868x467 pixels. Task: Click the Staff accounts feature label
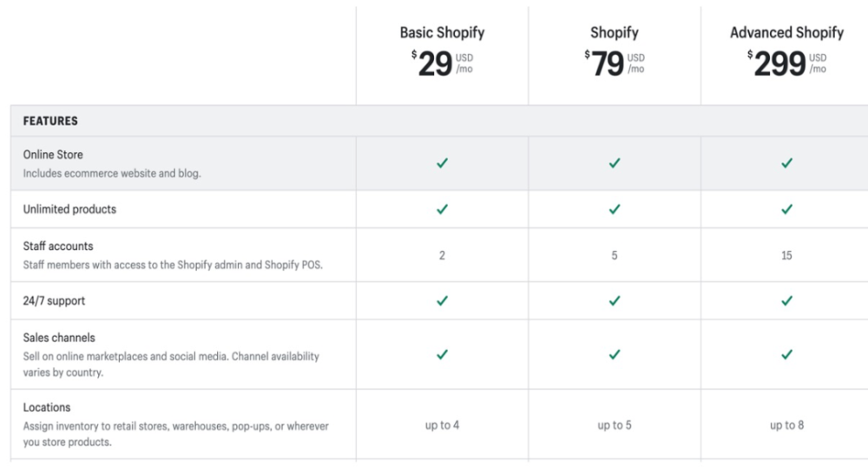pos(58,247)
